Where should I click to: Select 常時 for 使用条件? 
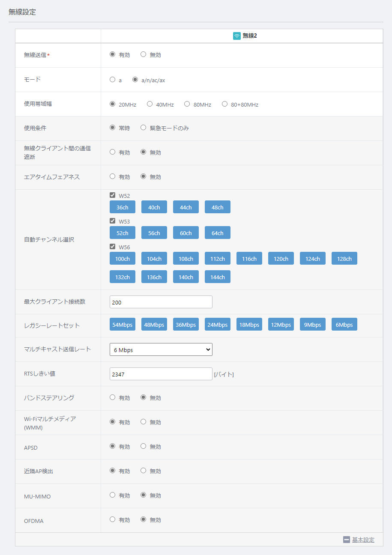[113, 128]
